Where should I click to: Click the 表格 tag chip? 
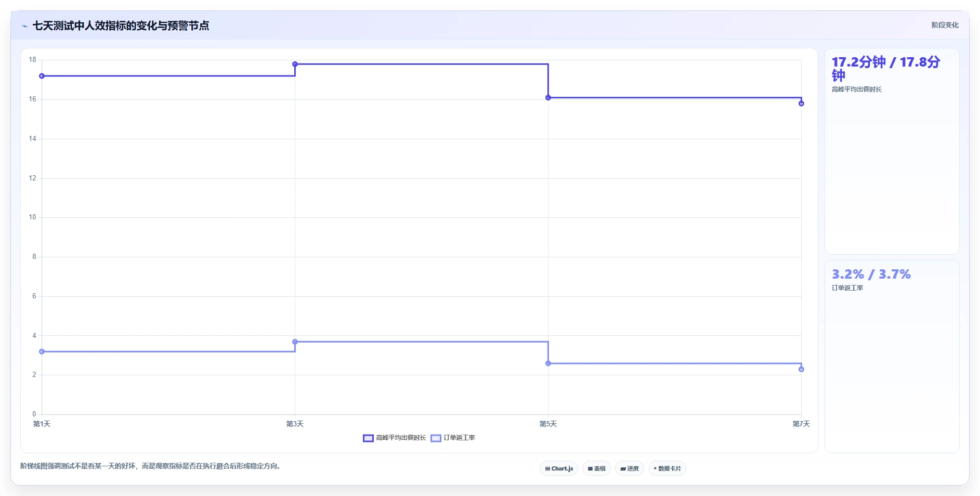coord(596,468)
